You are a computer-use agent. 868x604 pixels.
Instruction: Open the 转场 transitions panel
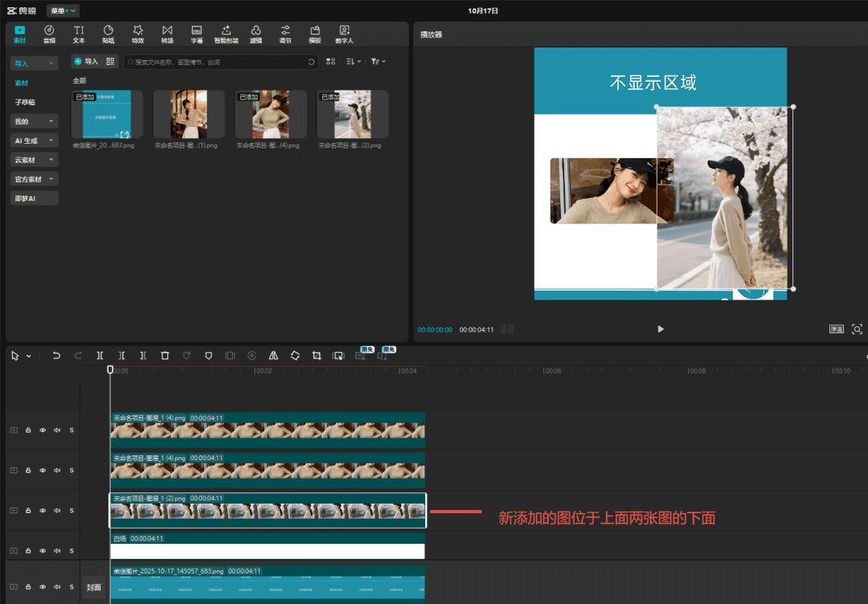167,34
